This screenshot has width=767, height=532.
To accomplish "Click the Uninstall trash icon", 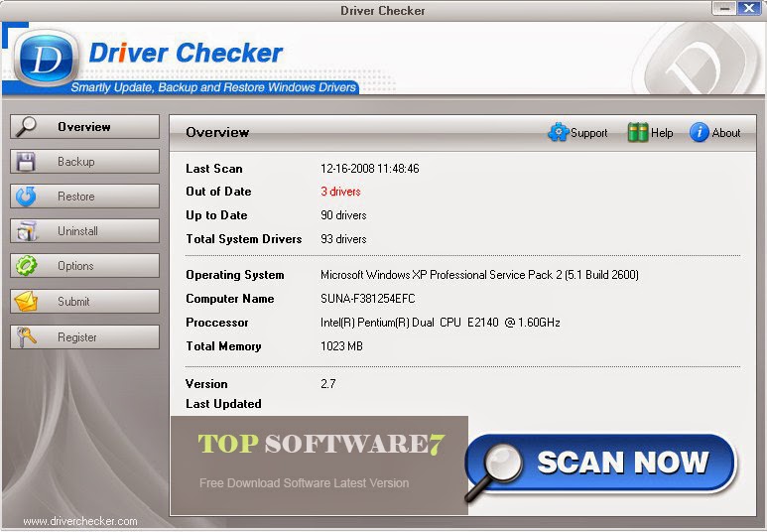I will click(27, 231).
